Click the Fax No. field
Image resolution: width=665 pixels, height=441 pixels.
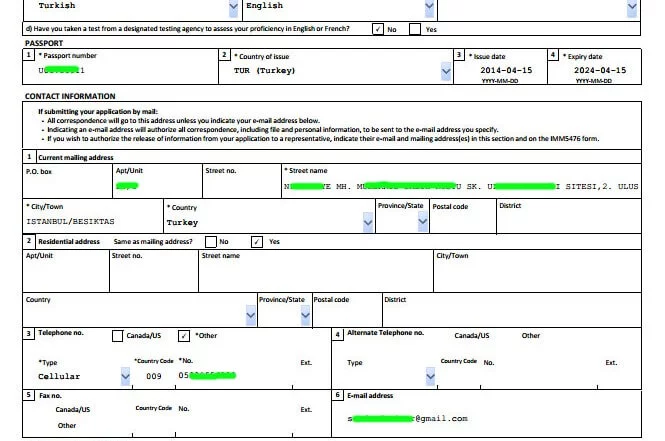click(x=234, y=424)
